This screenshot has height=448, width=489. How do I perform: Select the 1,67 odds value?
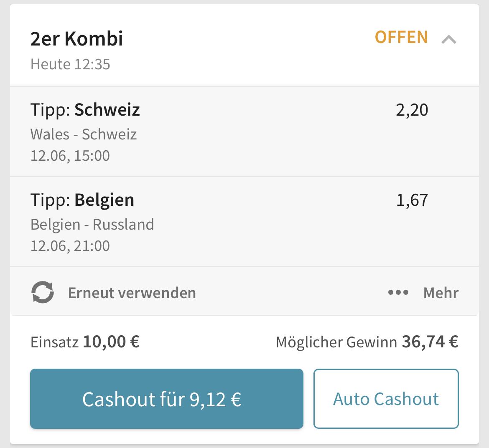(412, 200)
